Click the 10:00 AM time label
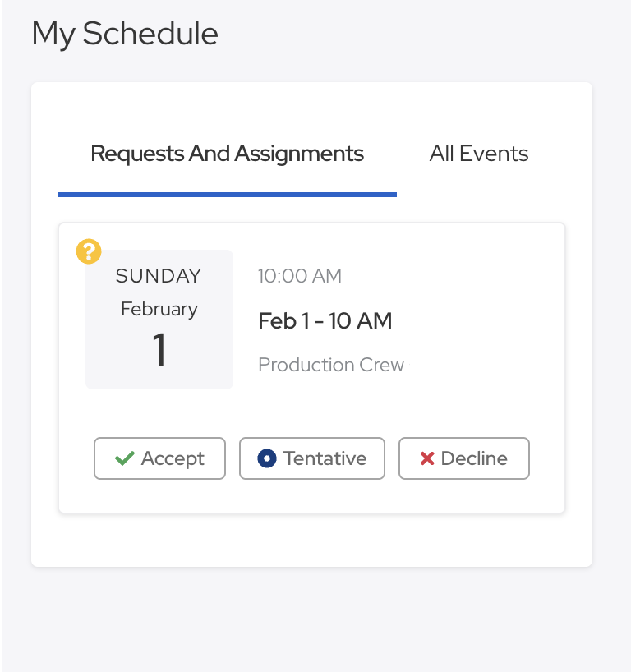The width and height of the screenshot is (631, 672). [x=300, y=276]
